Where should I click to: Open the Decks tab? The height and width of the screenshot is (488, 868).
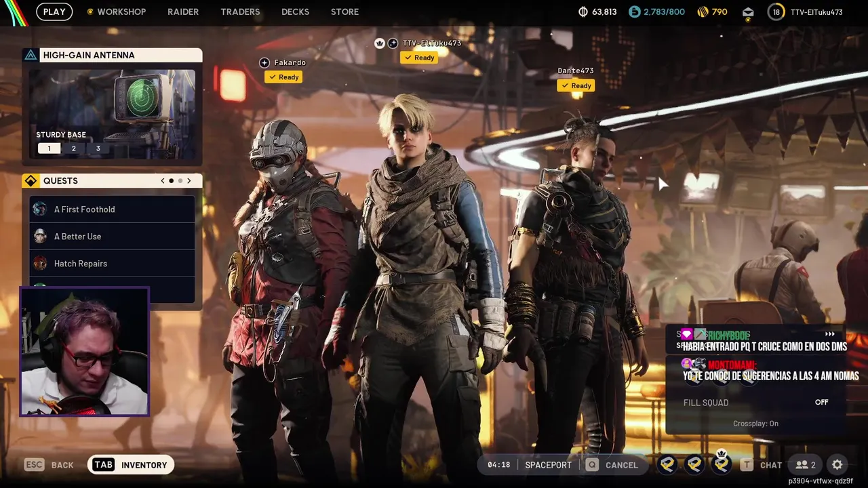click(295, 12)
